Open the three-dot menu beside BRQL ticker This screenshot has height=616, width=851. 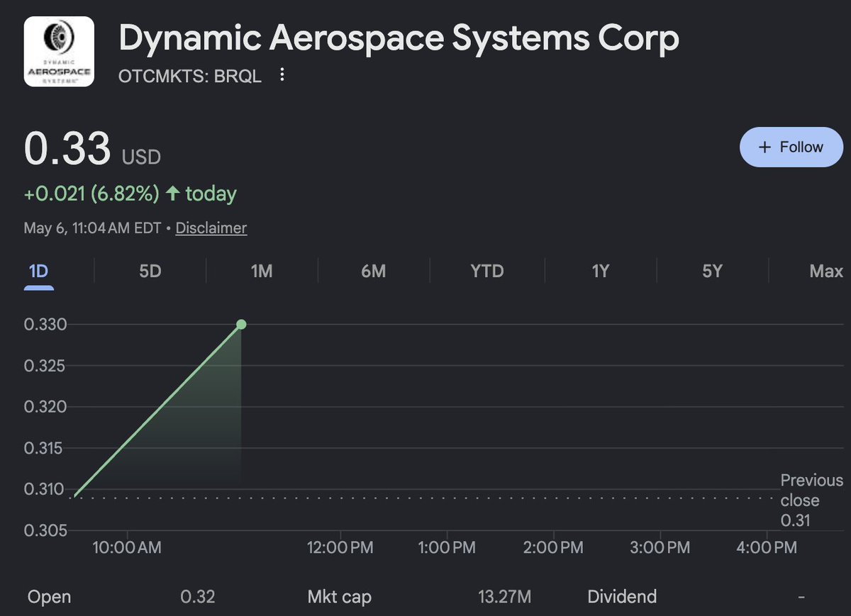click(282, 75)
